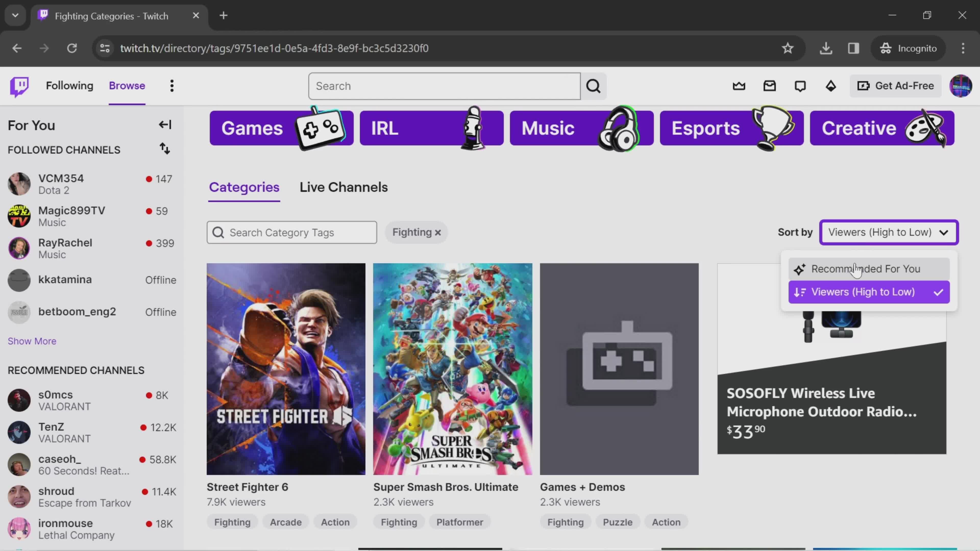Open the Whispers chat bubble icon
The height and width of the screenshot is (551, 980).
800,86
